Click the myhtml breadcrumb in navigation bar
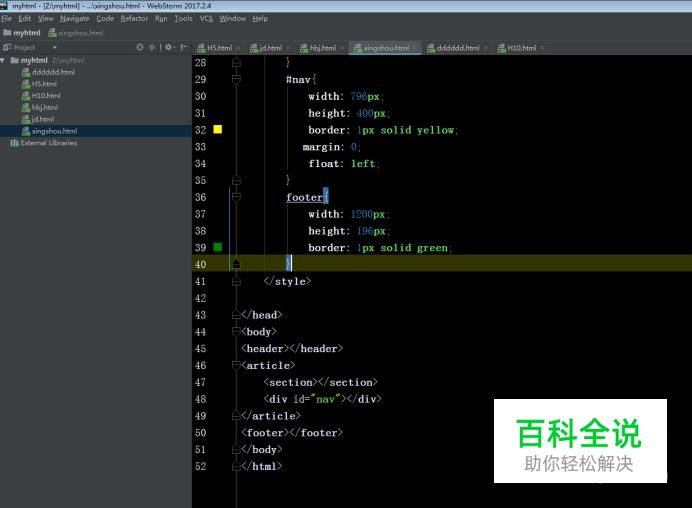 click(x=26, y=32)
